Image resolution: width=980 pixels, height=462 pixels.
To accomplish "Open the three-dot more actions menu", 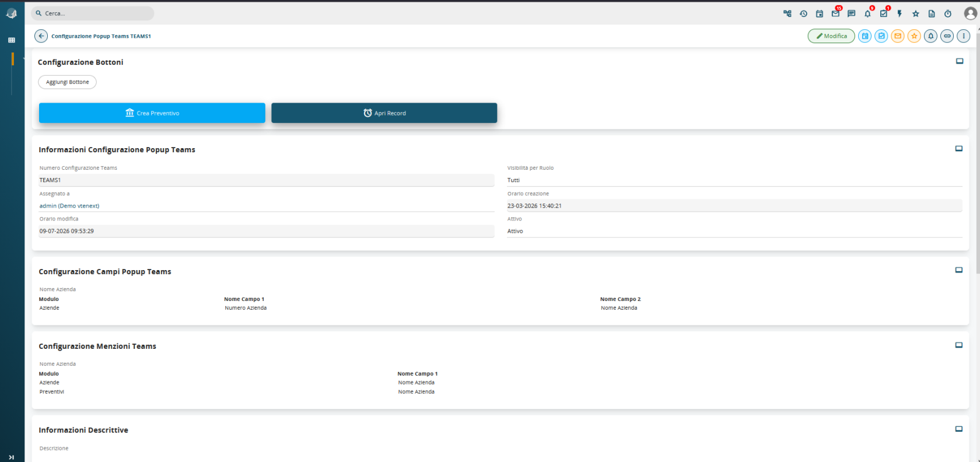I will 964,36.
